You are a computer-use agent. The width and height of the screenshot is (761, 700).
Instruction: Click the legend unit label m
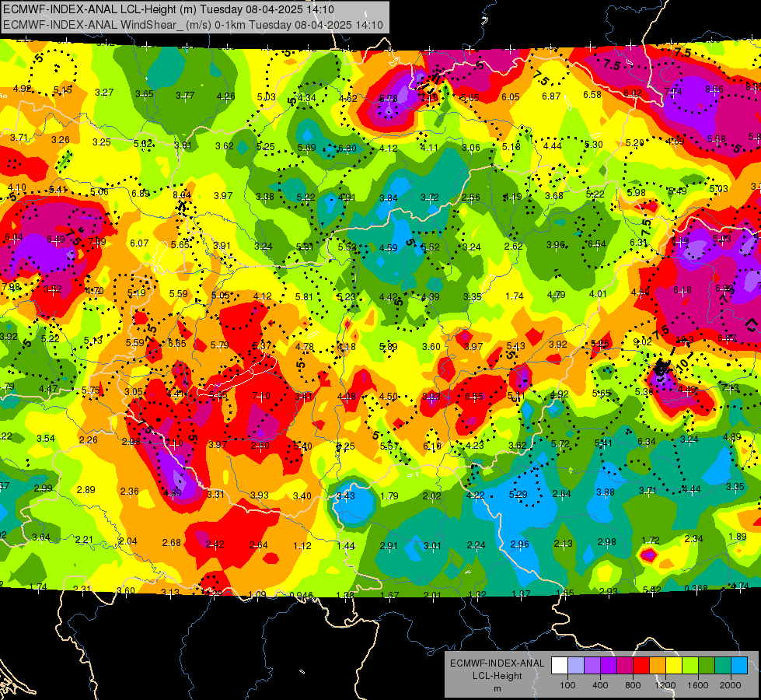497,688
